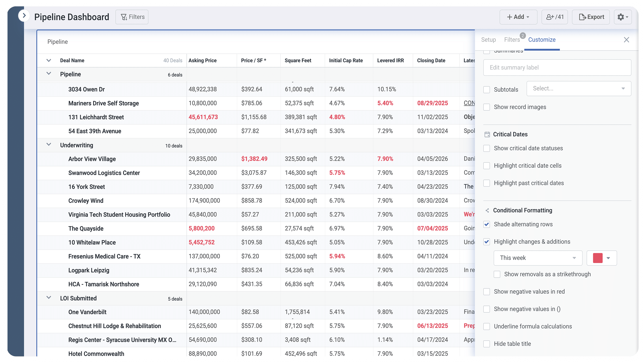Open the 3034 Owen Dr deal

(x=87, y=89)
